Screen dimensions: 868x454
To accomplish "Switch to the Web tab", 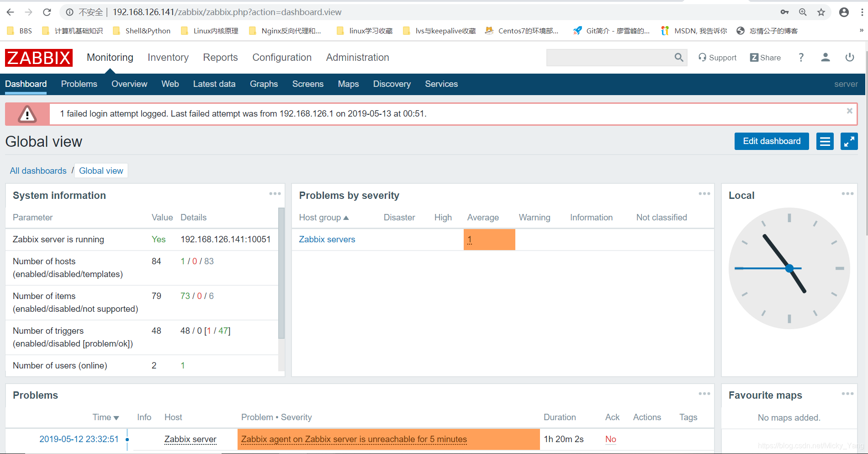I will pyautogui.click(x=170, y=84).
